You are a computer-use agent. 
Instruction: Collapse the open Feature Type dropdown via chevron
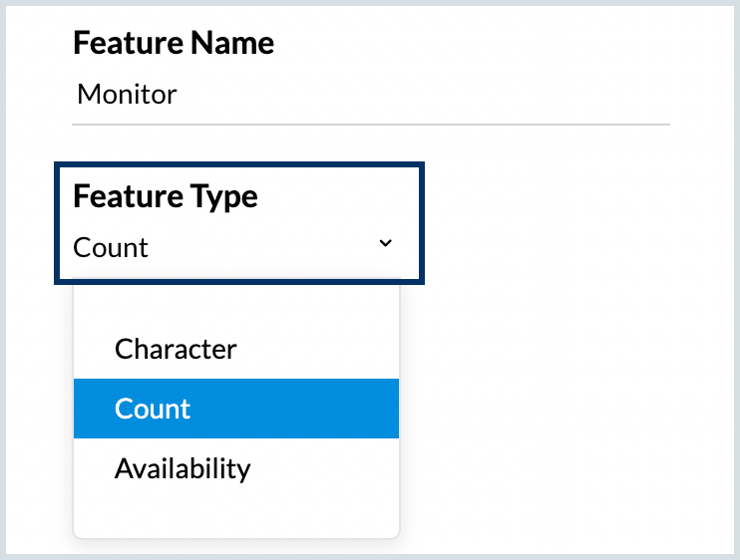386,244
